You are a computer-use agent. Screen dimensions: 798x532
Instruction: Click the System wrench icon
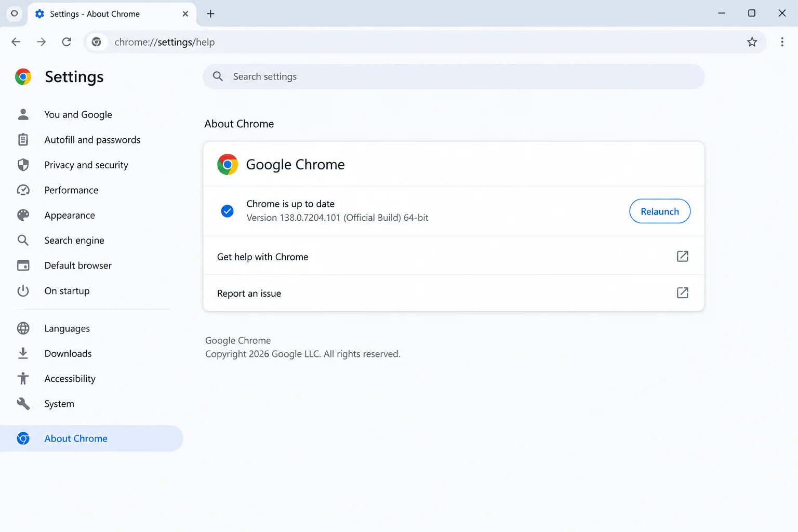pyautogui.click(x=23, y=404)
